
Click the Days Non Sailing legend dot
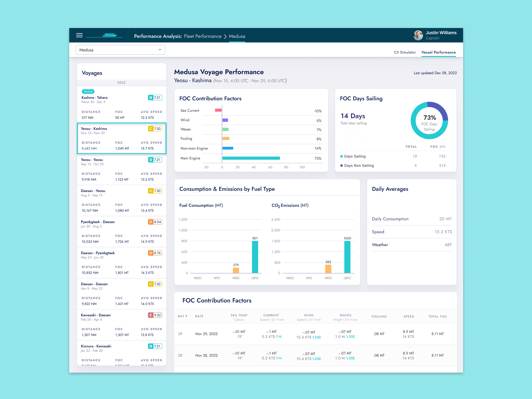[342, 165]
